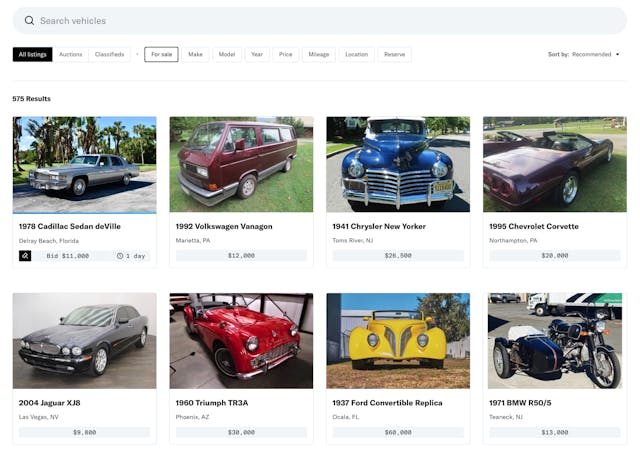Click the Toms River, NJ location text
Screen dimensions: 640x453
(353, 240)
